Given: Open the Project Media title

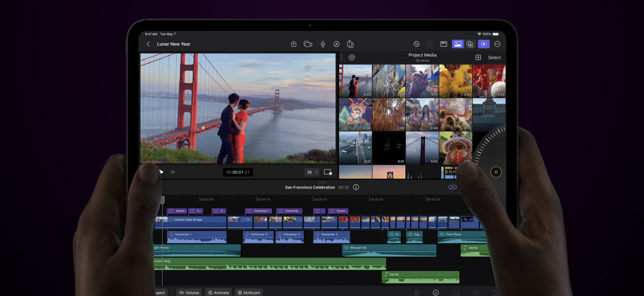Looking at the screenshot, I should click(423, 55).
